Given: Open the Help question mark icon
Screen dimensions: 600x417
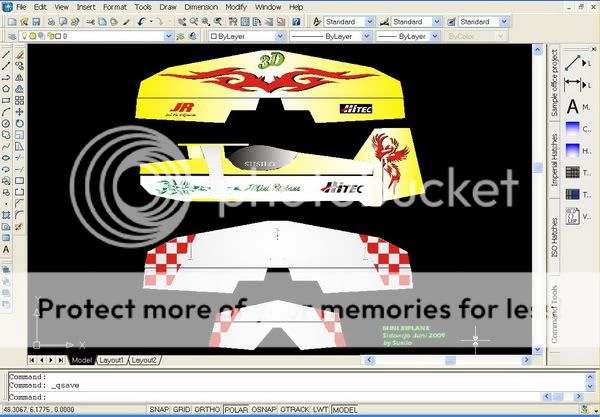Looking at the screenshot, I should [x=296, y=22].
